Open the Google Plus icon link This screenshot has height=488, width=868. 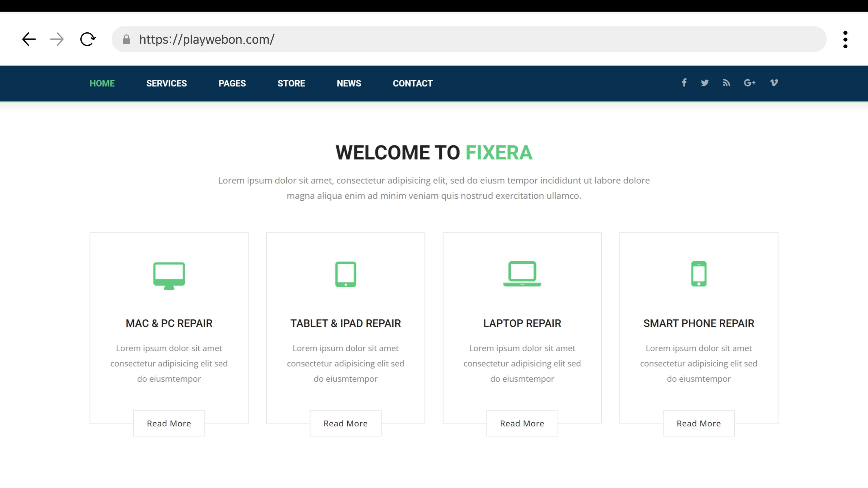click(749, 83)
